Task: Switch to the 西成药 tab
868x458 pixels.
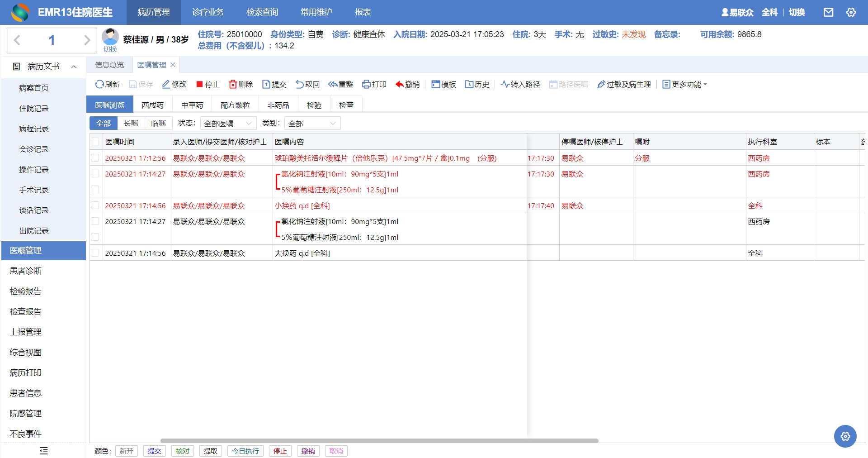Action: point(153,105)
